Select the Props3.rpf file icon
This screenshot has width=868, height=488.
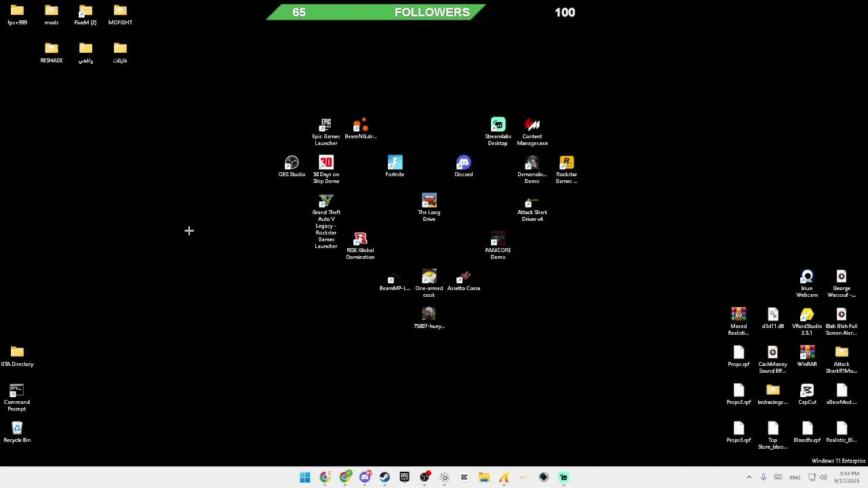pos(738,432)
